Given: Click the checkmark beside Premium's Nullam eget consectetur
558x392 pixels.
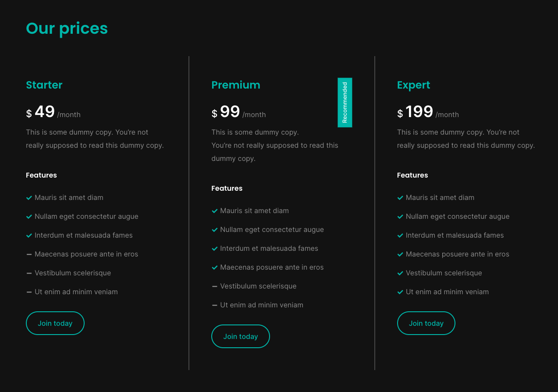Looking at the screenshot, I should pyautogui.click(x=215, y=230).
